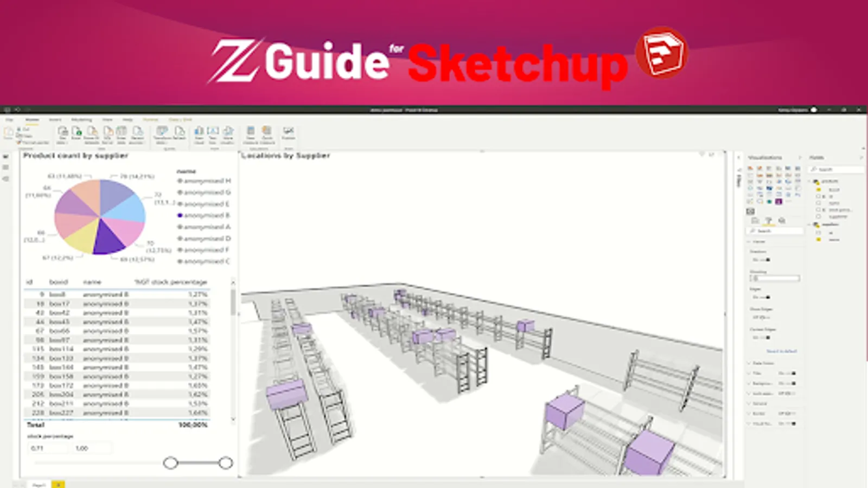Click the Search box in Format pane
This screenshot has width=868, height=488.
point(775,231)
